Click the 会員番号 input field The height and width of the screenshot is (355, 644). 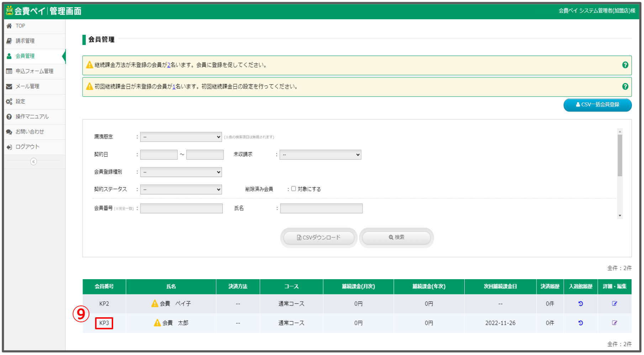tap(181, 208)
